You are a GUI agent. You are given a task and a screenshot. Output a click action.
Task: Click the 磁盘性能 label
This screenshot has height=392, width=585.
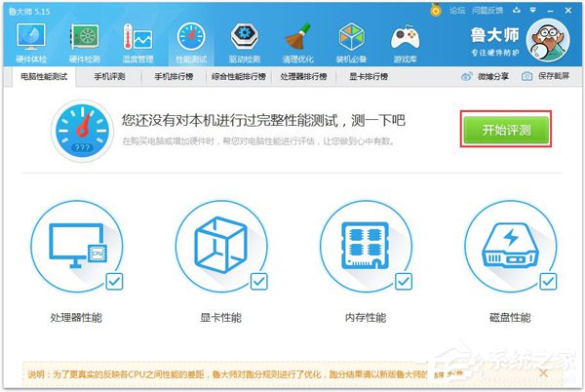[510, 318]
